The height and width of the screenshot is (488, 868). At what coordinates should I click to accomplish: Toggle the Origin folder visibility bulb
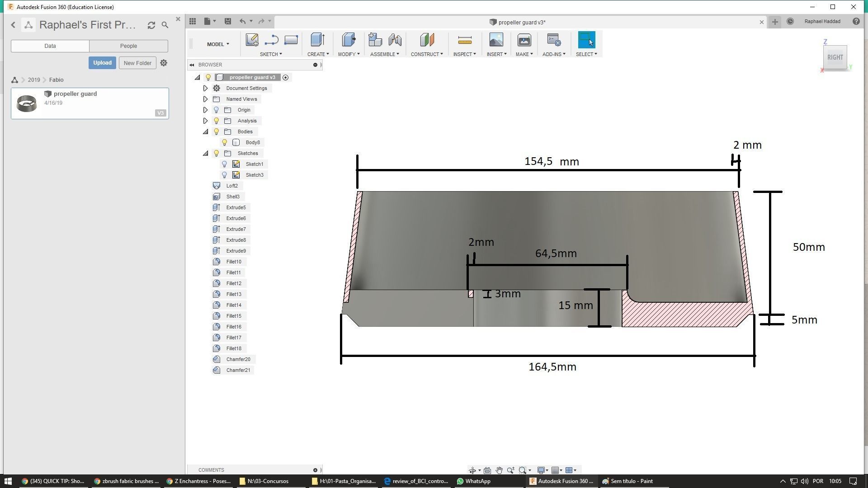(217, 110)
